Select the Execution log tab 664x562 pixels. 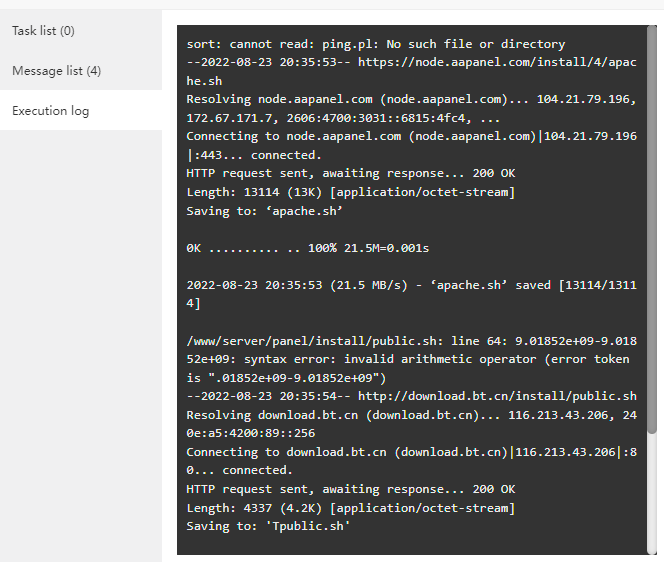point(50,111)
